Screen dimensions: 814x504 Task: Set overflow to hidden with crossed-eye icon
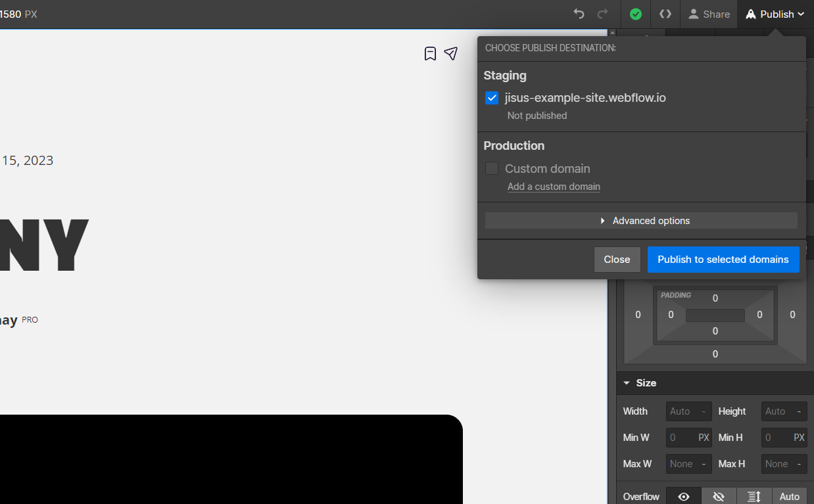click(x=719, y=497)
